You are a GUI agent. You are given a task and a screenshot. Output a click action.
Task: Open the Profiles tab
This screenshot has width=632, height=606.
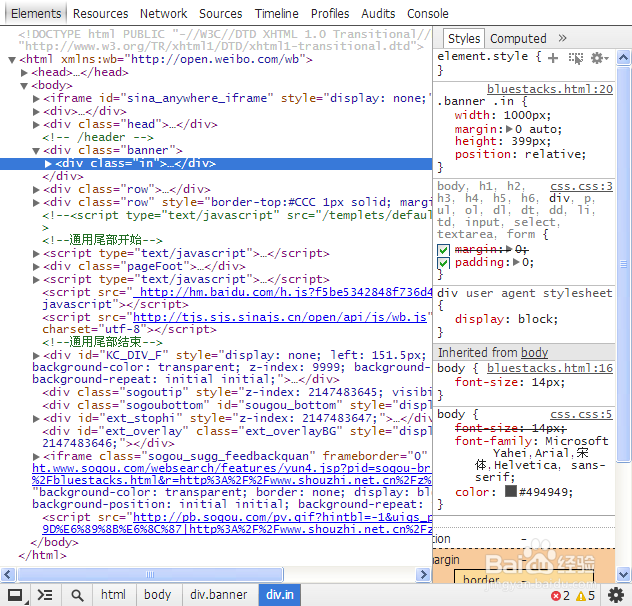pos(330,14)
